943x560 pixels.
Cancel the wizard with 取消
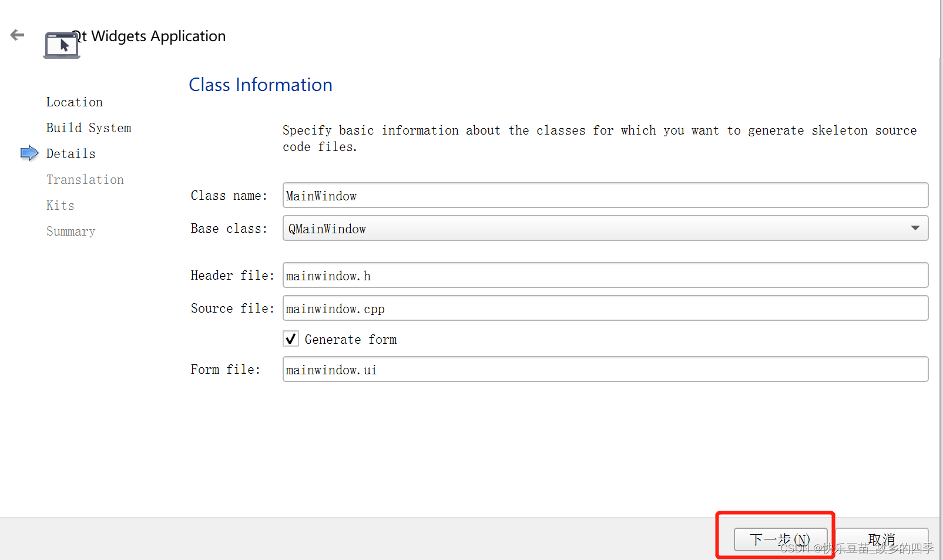882,539
